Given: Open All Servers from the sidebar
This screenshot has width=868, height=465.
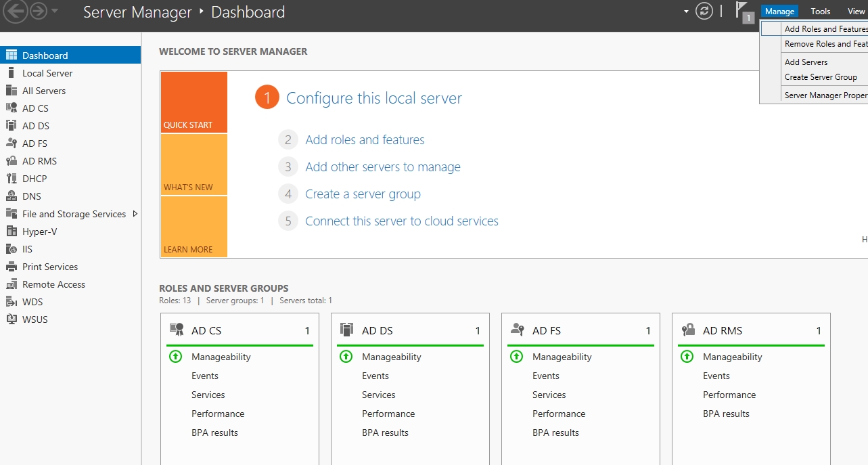Looking at the screenshot, I should coord(70,91).
